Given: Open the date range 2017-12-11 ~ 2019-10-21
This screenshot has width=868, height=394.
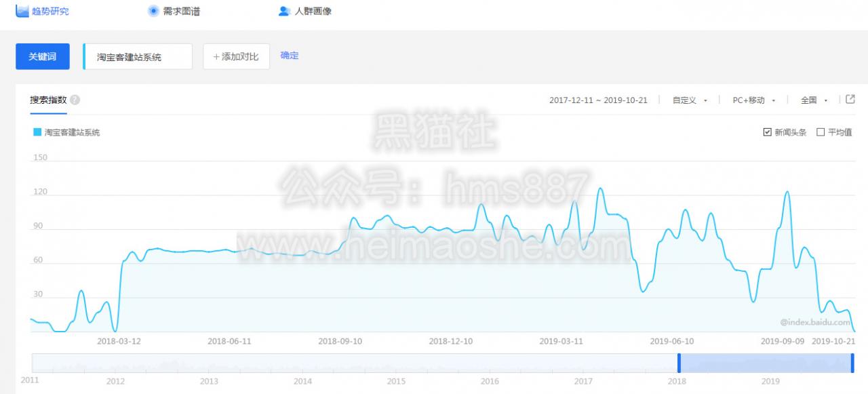Looking at the screenshot, I should [598, 100].
